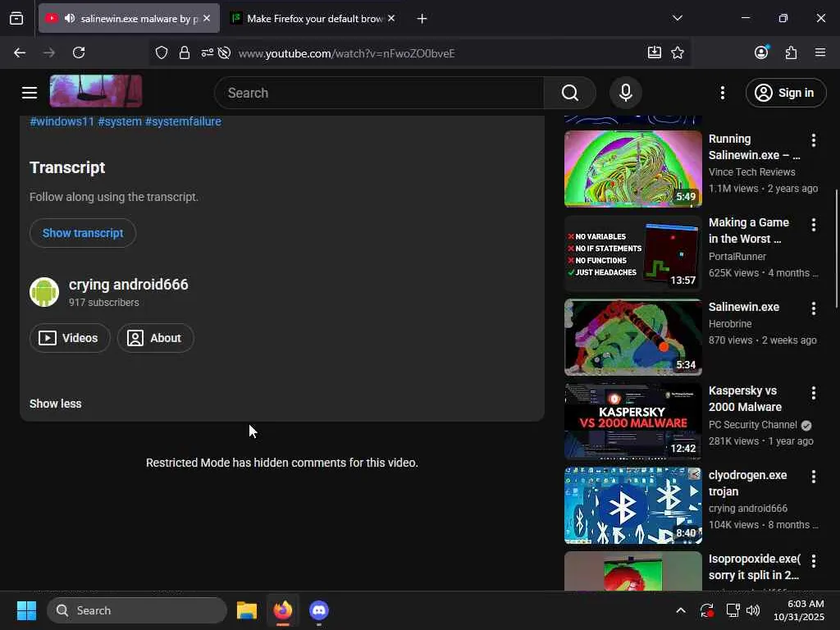Open the channel About button

tap(155, 338)
